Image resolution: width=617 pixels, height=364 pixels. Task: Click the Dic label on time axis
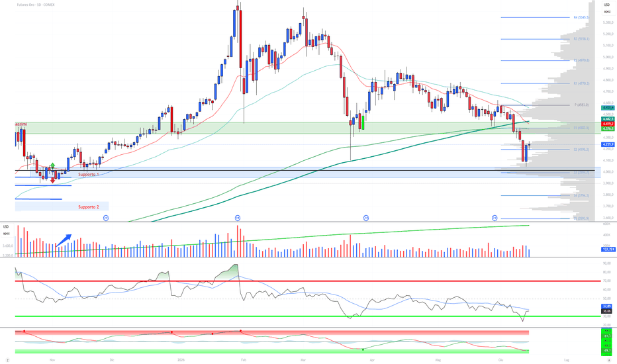click(112, 360)
